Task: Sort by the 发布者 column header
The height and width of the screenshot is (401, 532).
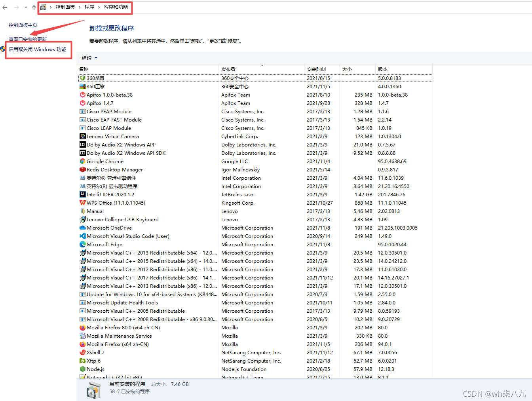Action: click(261, 69)
